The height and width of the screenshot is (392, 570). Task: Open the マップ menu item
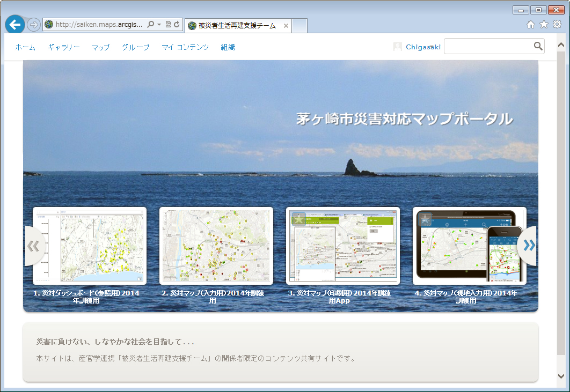(100, 47)
